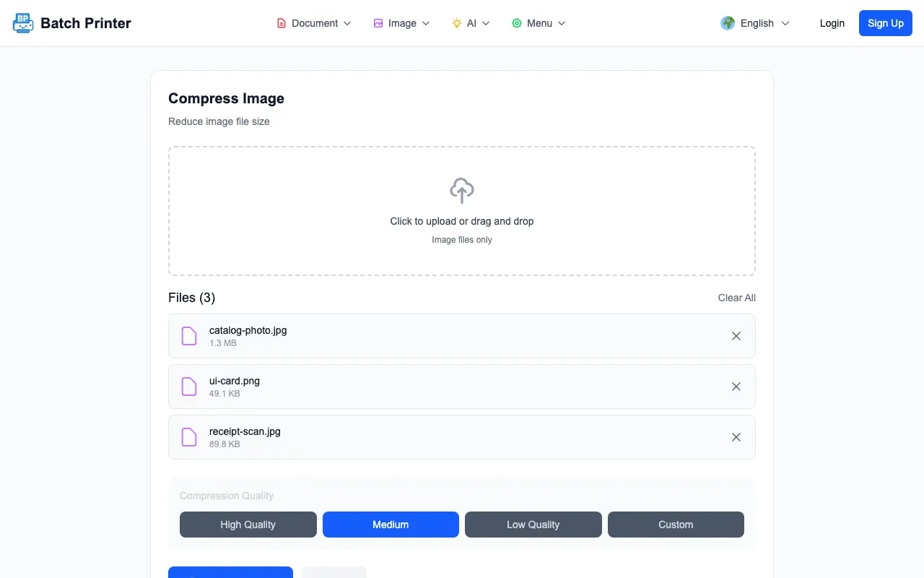Click the file icon for catalog-photo.jpg
The image size is (924, 578).
pyautogui.click(x=189, y=336)
